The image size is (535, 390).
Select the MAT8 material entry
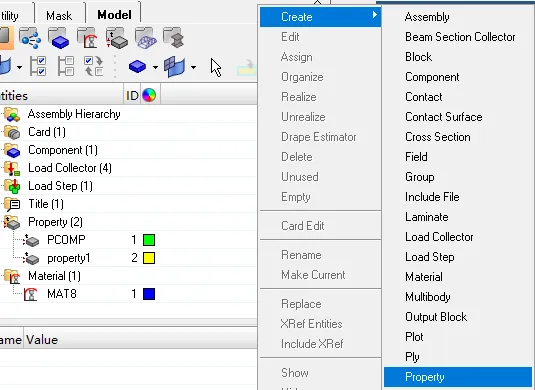(62, 294)
